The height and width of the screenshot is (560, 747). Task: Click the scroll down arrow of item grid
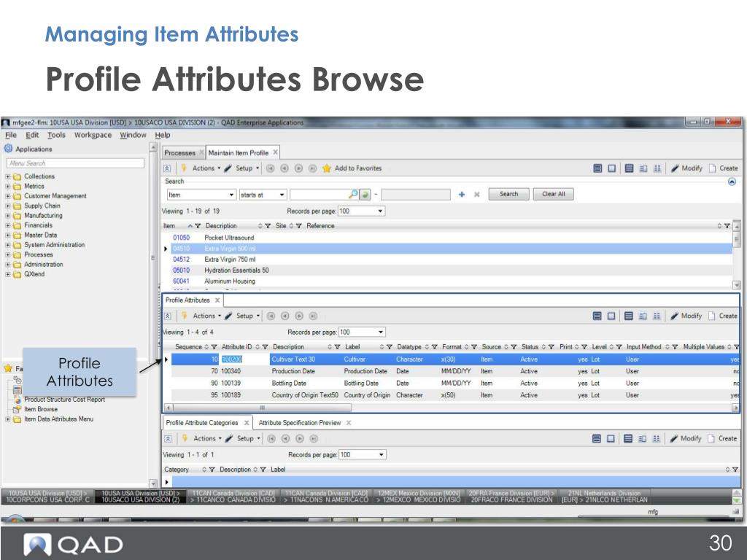[737, 285]
